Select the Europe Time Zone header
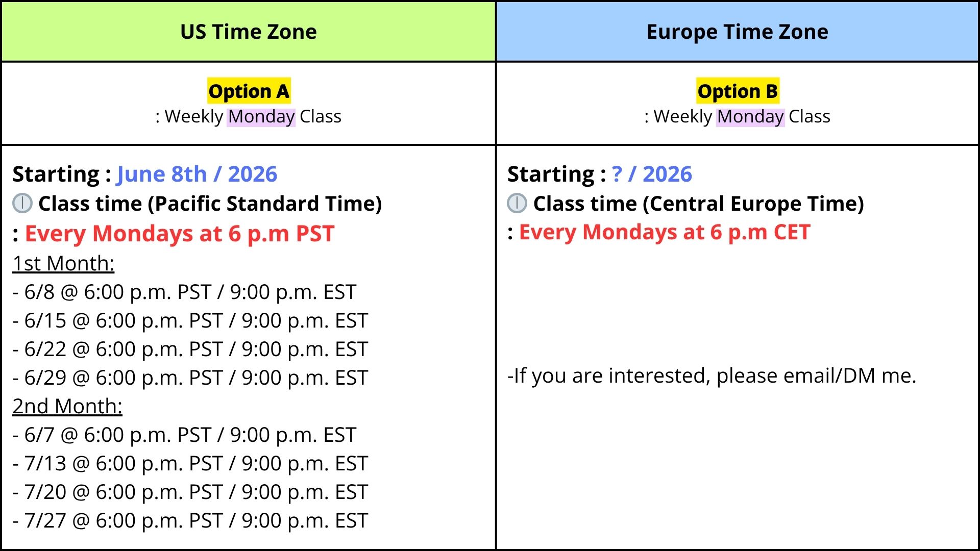This screenshot has height=551, width=980. coord(737,32)
